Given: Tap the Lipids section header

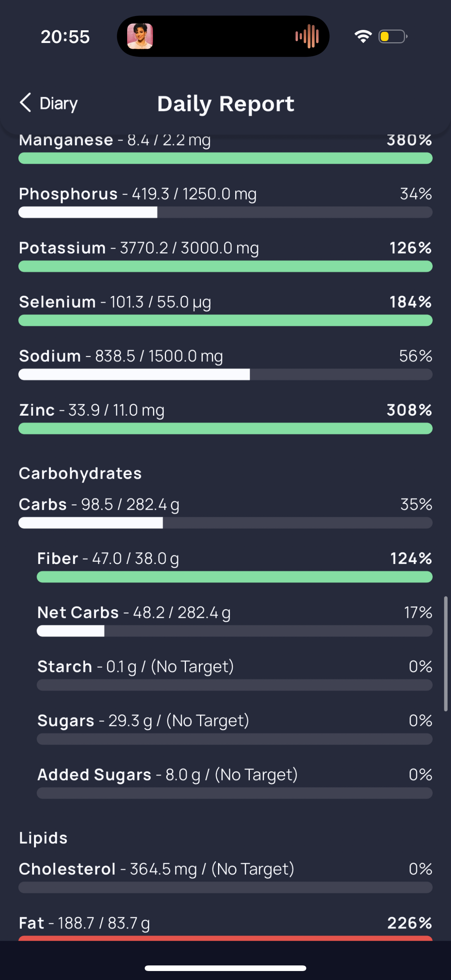Looking at the screenshot, I should 43,838.
